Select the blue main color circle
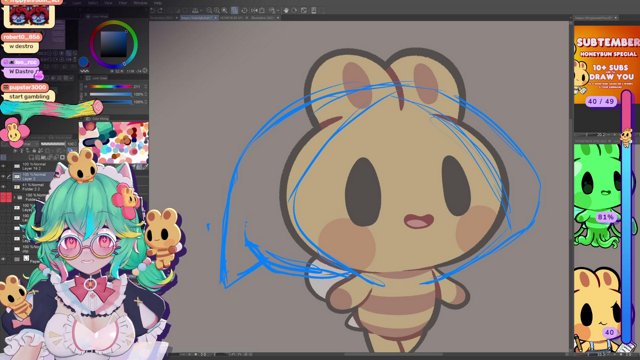 click(x=84, y=62)
